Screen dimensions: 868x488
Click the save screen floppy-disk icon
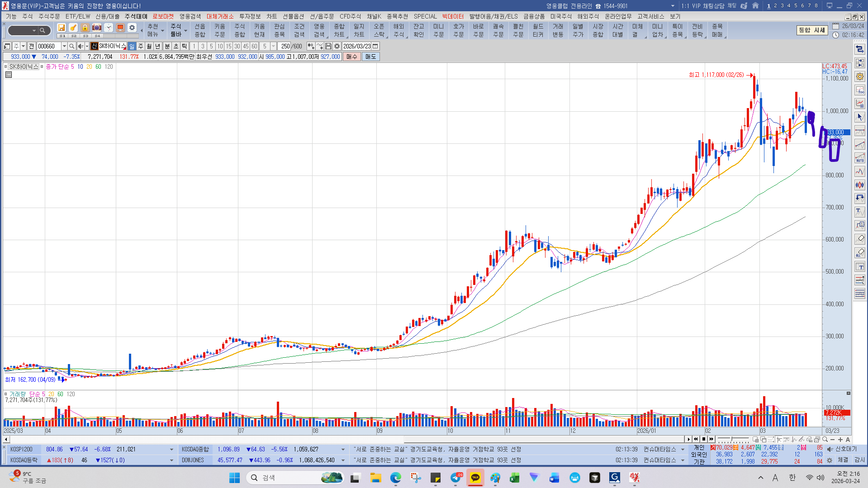coord(62,28)
